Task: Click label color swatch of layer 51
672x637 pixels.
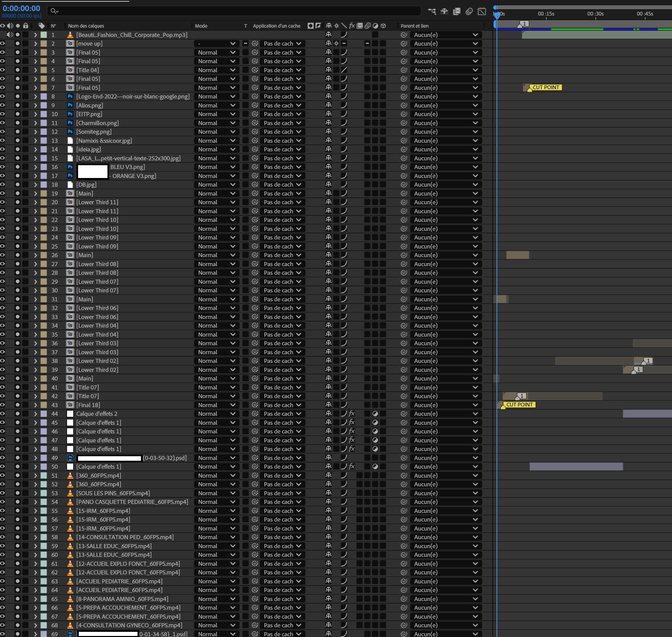Action: [x=44, y=476]
